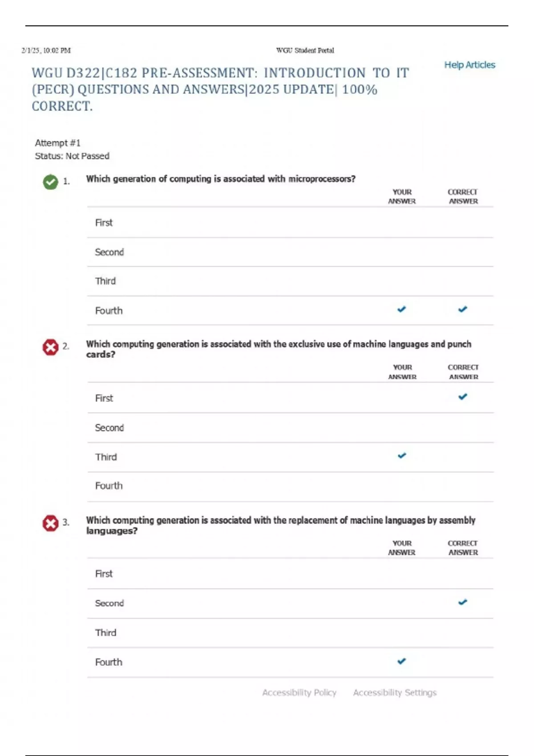Click the Third option in question 1
The height and width of the screenshot is (756, 534).
point(105,281)
